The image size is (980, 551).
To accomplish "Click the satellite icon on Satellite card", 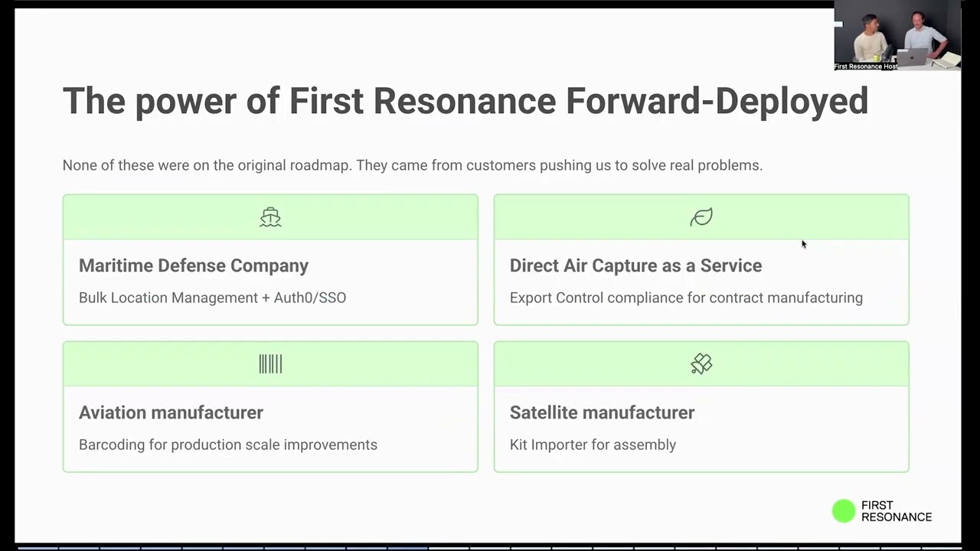I will (701, 364).
